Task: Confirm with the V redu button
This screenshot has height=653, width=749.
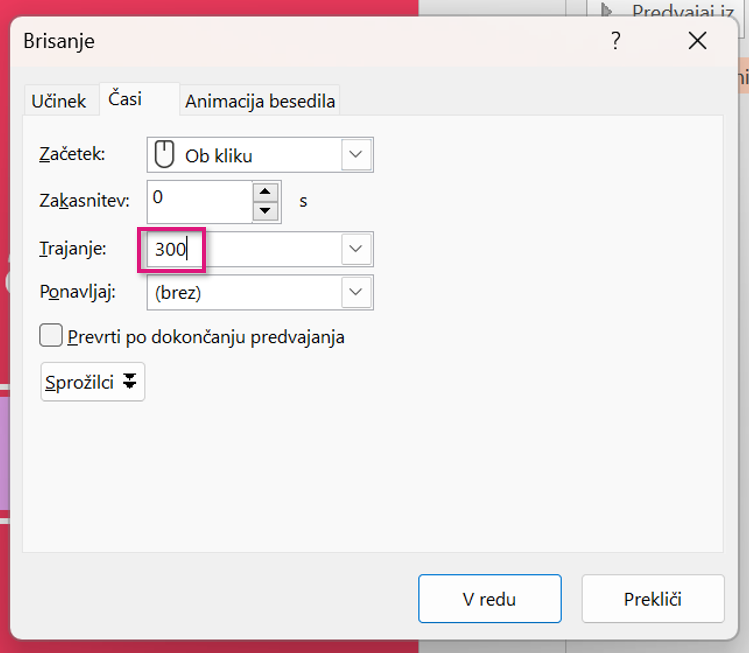Action: 489,599
